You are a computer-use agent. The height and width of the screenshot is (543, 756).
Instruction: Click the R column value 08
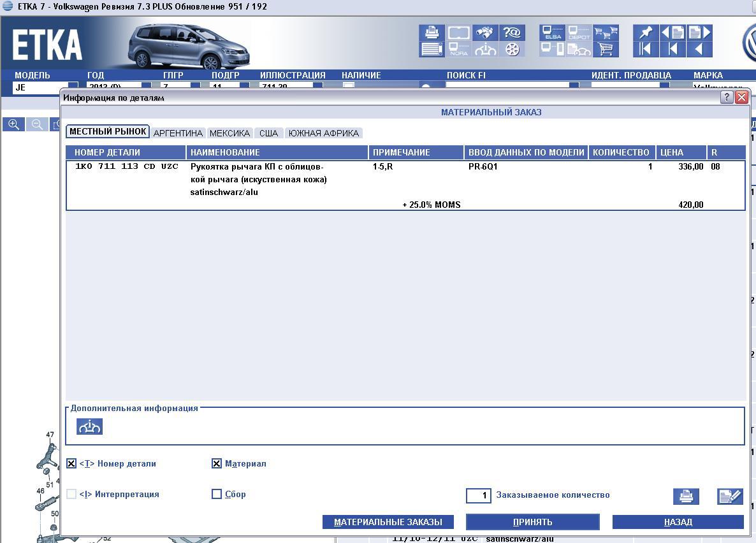[715, 166]
